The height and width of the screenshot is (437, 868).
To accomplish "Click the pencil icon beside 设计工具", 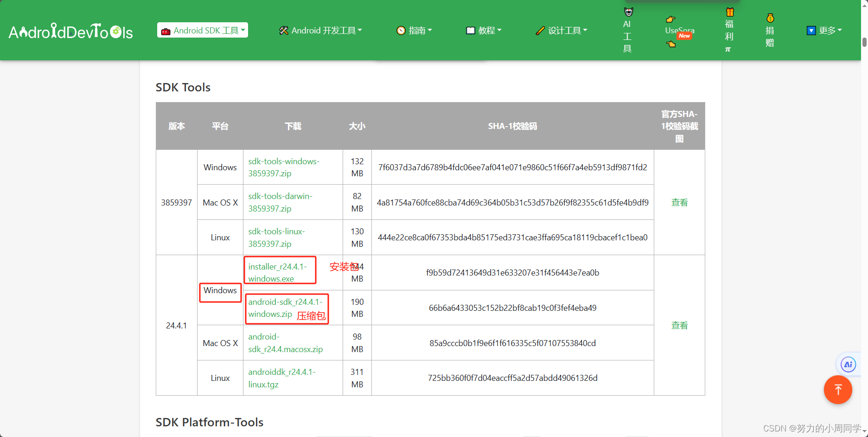I will tap(540, 31).
